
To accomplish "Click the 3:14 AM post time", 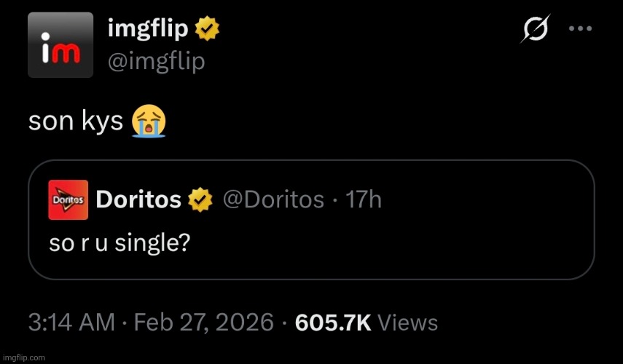I will (71, 322).
